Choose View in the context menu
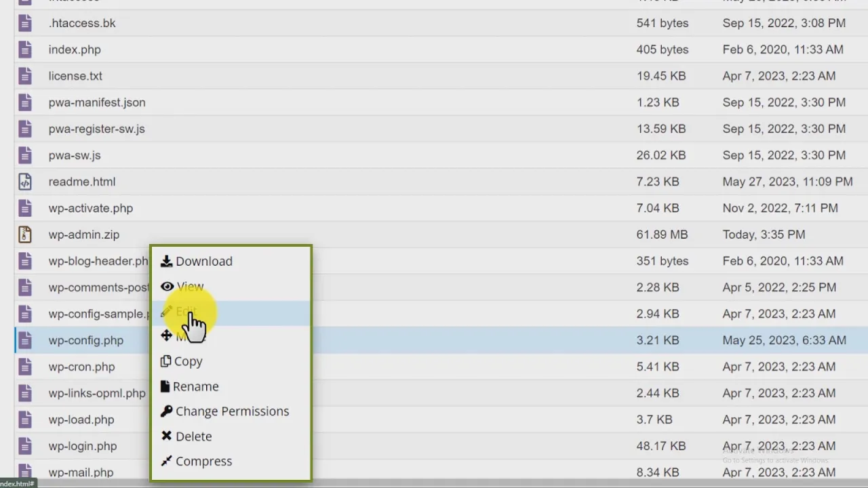 point(231,287)
